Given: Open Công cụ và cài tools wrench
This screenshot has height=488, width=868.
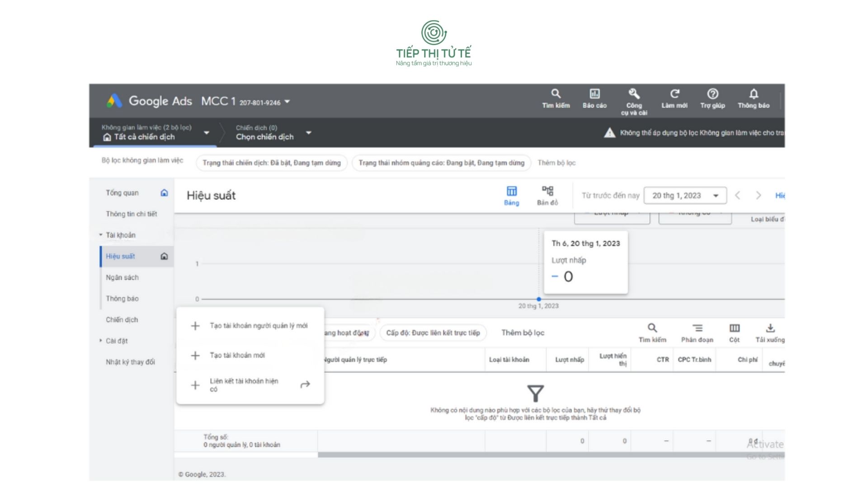Looking at the screenshot, I should 634,94.
